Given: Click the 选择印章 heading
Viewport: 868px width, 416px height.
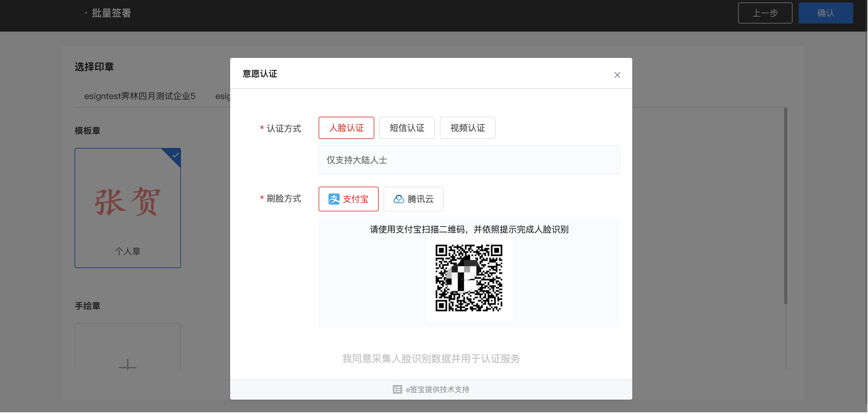Looking at the screenshot, I should pyautogui.click(x=94, y=67).
